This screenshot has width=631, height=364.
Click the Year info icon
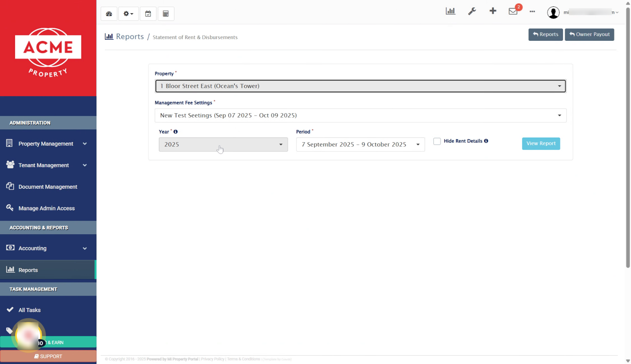click(x=175, y=132)
